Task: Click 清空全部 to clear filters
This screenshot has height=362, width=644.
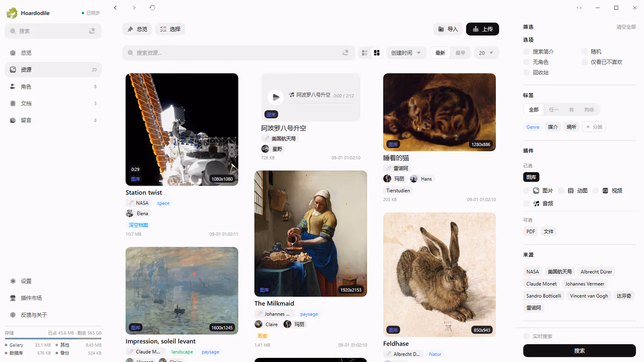Action: coord(626,27)
